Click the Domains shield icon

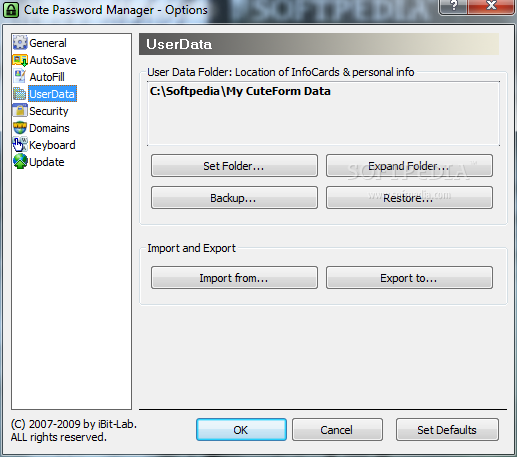pos(20,128)
